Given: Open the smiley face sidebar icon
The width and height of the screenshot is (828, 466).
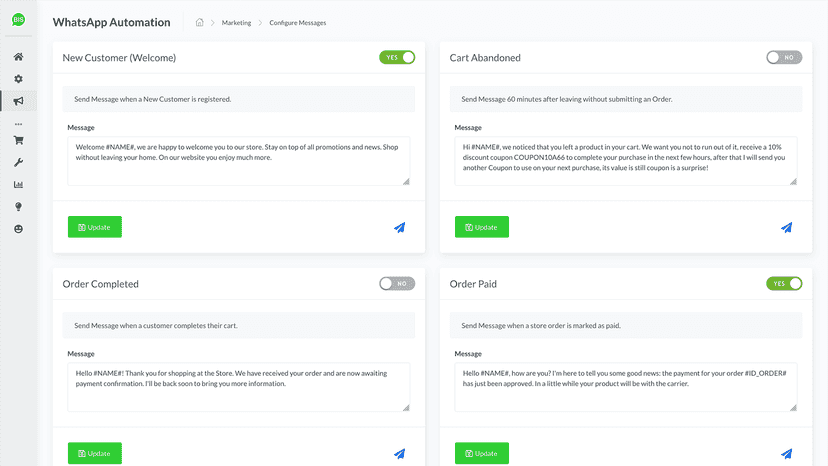Looking at the screenshot, I should 18,229.
